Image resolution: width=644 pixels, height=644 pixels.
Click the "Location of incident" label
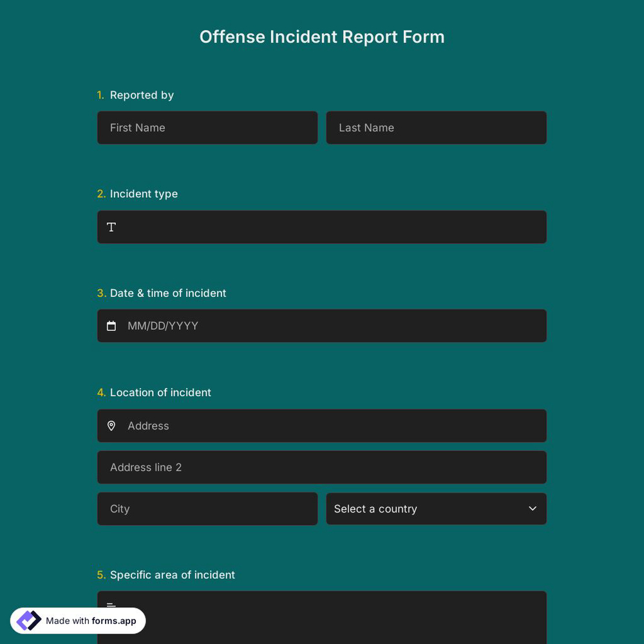pyautogui.click(x=160, y=392)
